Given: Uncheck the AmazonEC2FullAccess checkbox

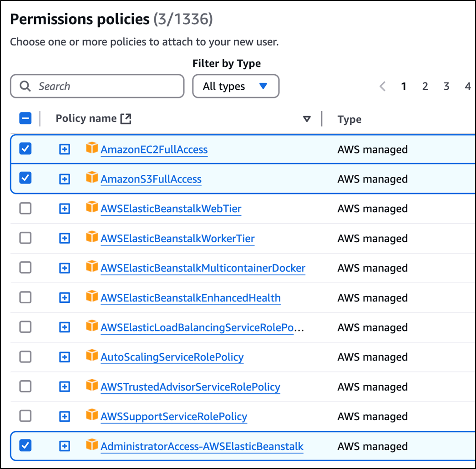Looking at the screenshot, I should click(25, 149).
